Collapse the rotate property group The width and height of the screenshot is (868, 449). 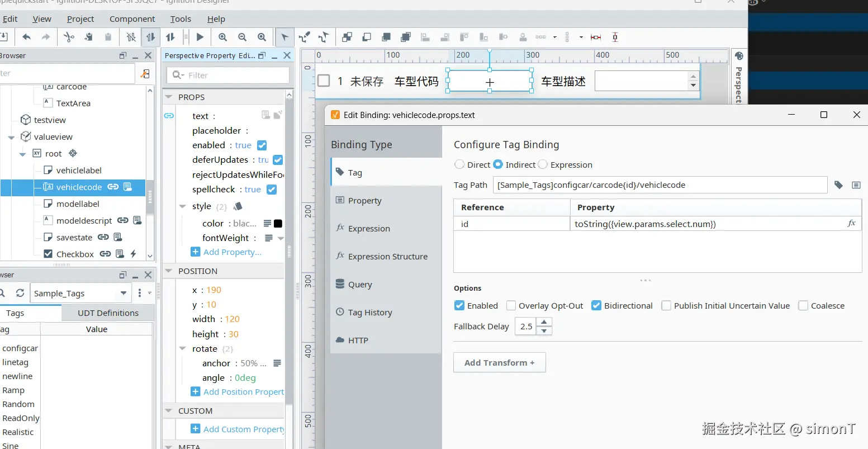tap(182, 348)
